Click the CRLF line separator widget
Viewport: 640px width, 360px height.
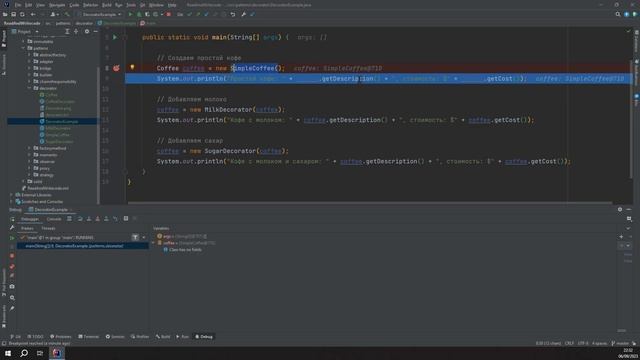(x=569, y=343)
